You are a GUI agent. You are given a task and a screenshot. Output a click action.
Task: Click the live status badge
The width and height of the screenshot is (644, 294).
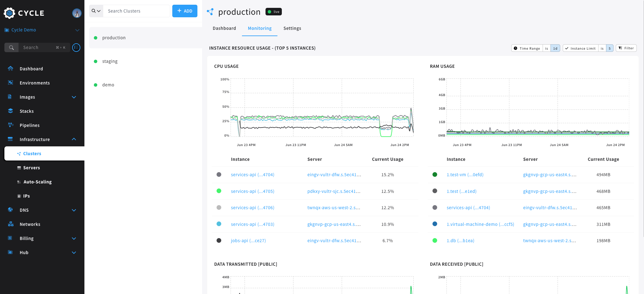[274, 12]
